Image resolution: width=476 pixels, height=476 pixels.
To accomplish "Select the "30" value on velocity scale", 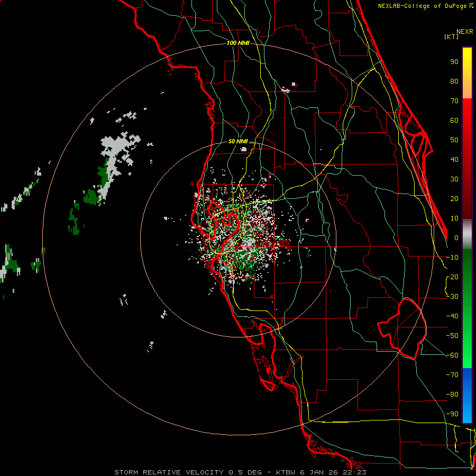I will point(454,179).
